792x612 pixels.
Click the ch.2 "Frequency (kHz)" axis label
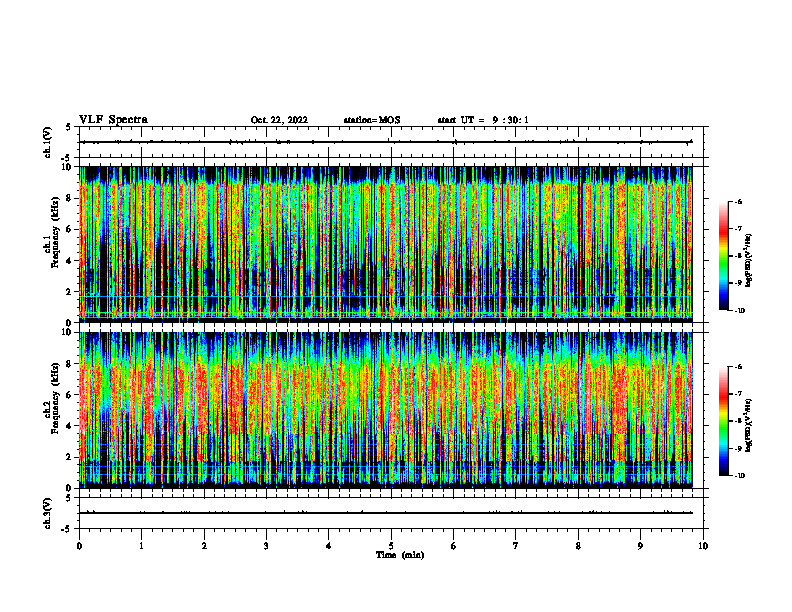pyautogui.click(x=55, y=398)
